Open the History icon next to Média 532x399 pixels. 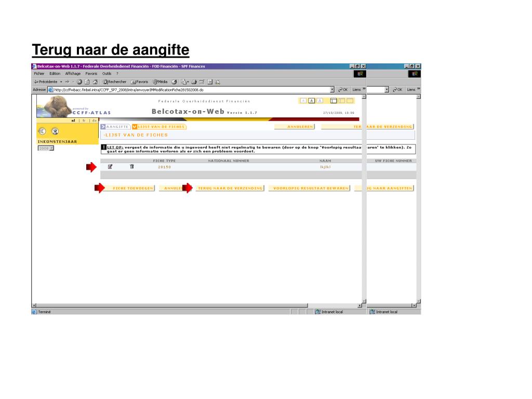click(174, 82)
